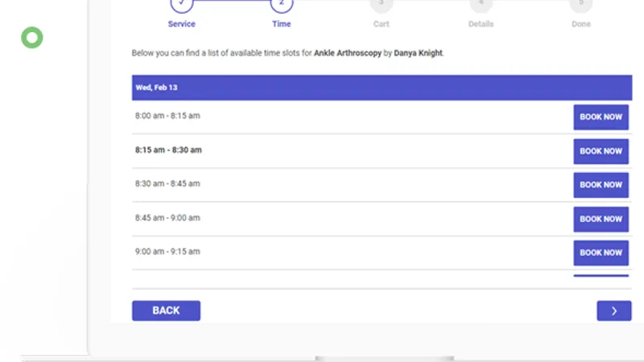Click the Done step circle number 5

[580, 3]
